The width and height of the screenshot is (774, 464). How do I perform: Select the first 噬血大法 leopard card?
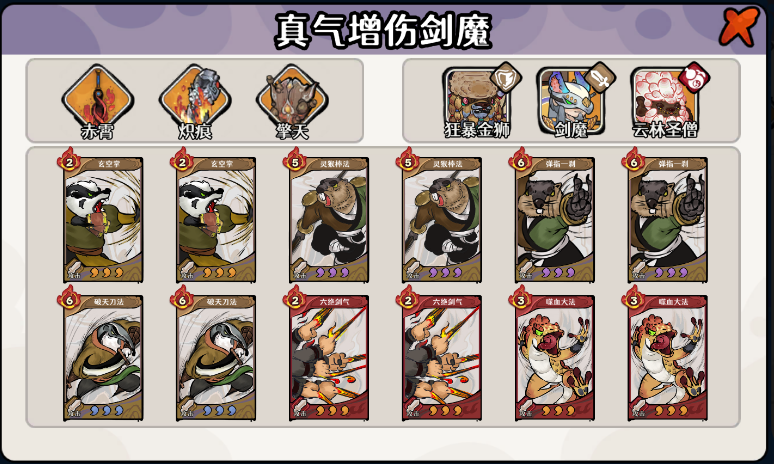point(554,357)
